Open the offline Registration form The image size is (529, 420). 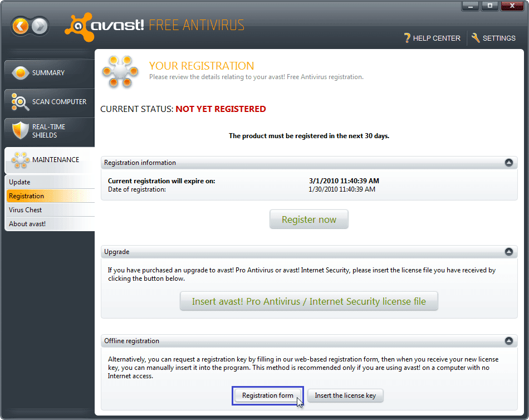click(x=267, y=395)
